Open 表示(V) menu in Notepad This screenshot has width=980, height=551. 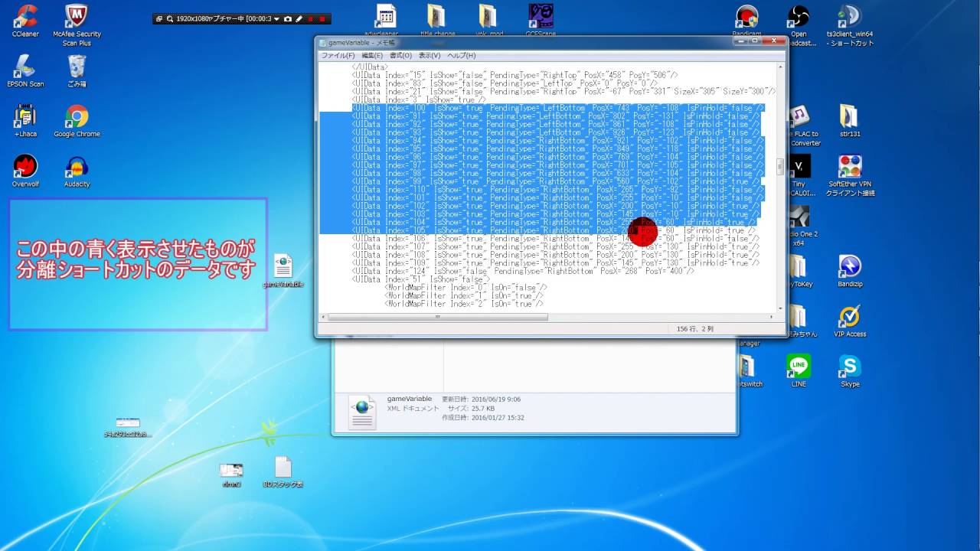[429, 55]
